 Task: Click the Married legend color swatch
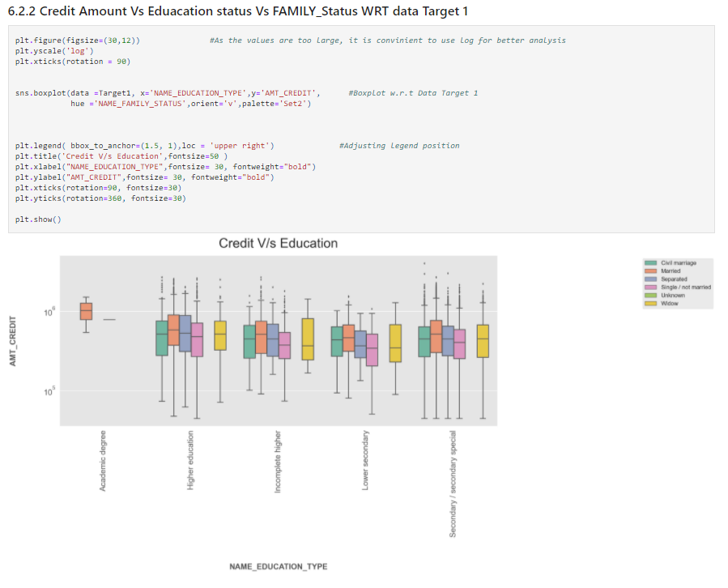click(650, 271)
